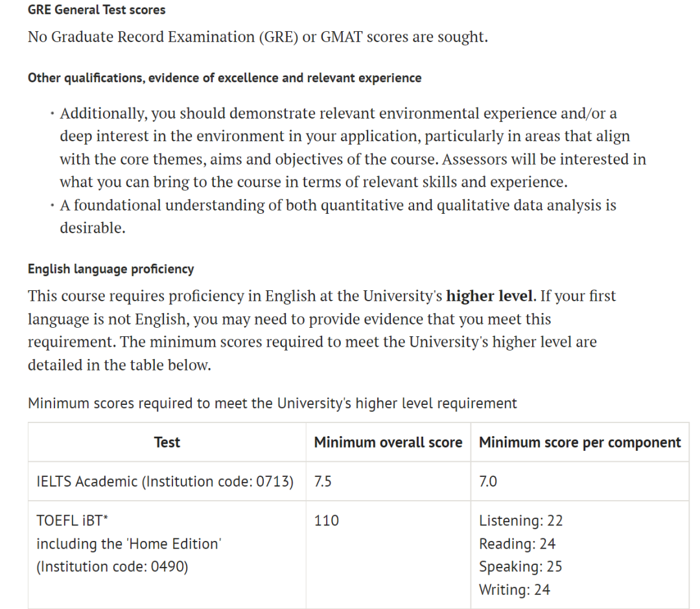
Task: Click the bold 'higher level' text
Action: (491, 296)
